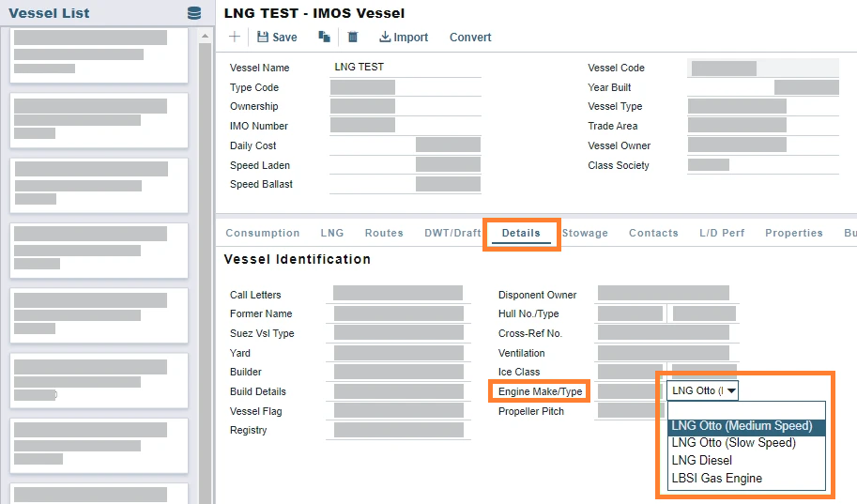
Task: Click the Daily Cost field
Action: tap(405, 145)
